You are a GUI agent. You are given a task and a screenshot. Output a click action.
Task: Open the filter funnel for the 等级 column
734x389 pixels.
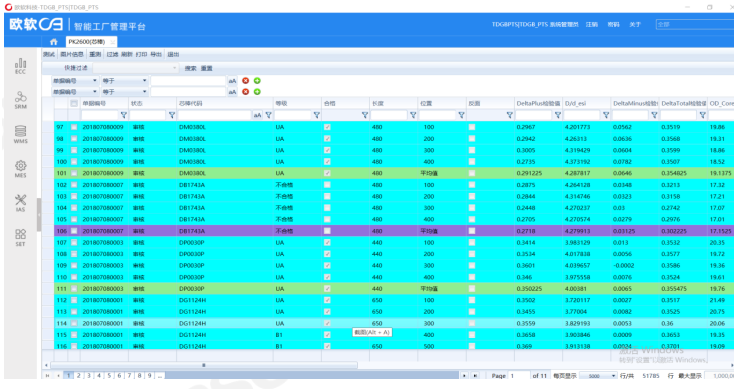coord(316,115)
